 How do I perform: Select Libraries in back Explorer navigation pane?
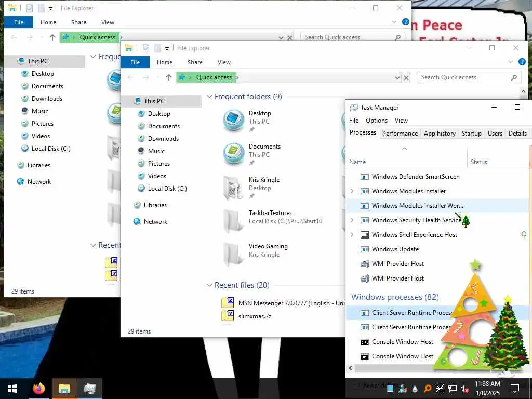click(x=34, y=165)
